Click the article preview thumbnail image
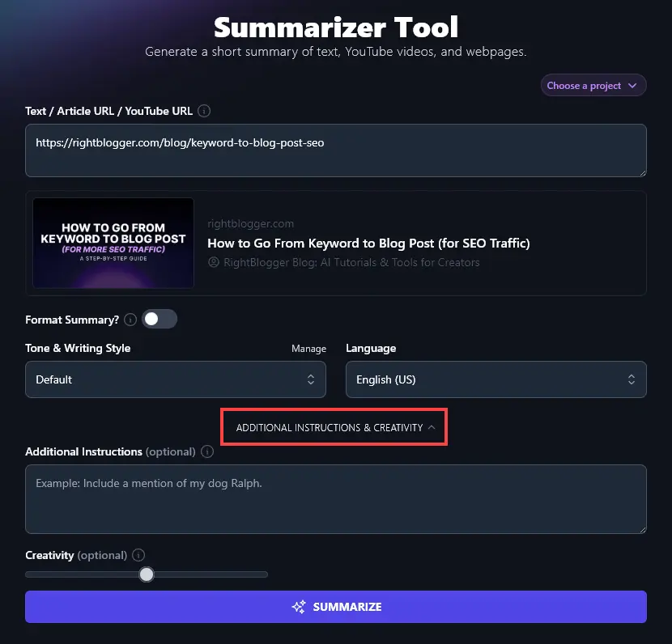Viewport: 672px width, 644px height. [x=113, y=243]
